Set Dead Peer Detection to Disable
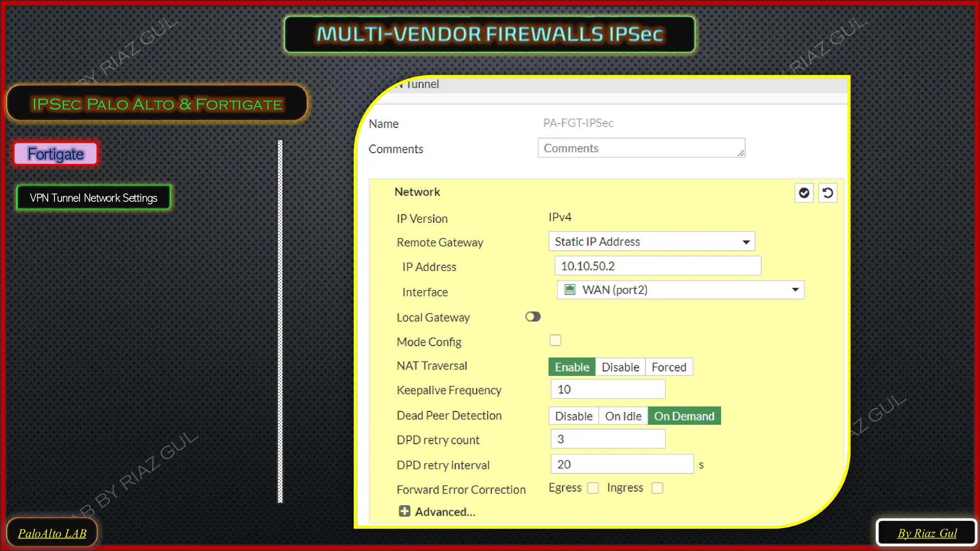980x551 pixels. [574, 416]
